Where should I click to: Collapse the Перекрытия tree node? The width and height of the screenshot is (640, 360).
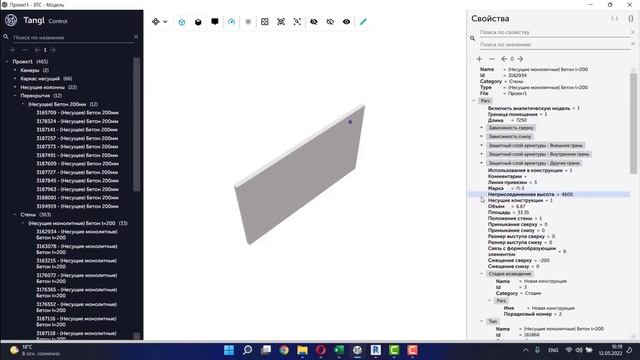(15, 96)
